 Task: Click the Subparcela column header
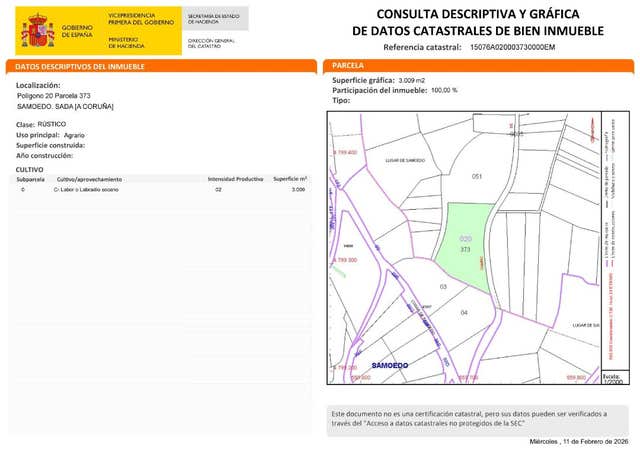(x=30, y=178)
